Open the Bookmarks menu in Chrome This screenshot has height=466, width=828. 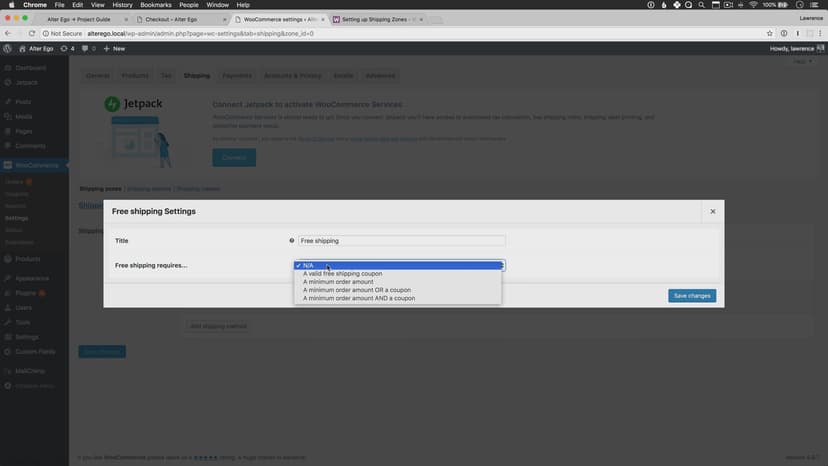[156, 5]
